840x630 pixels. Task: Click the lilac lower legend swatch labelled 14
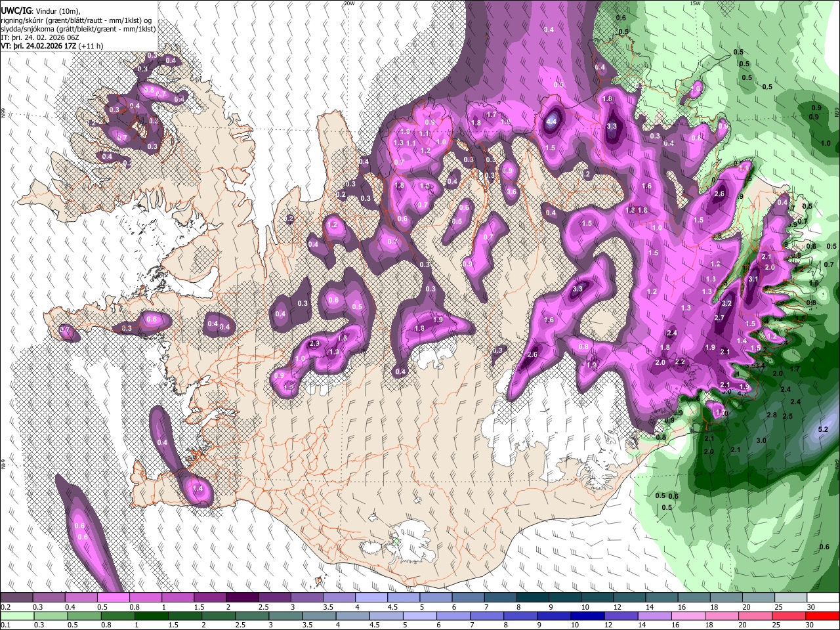[x=654, y=616]
